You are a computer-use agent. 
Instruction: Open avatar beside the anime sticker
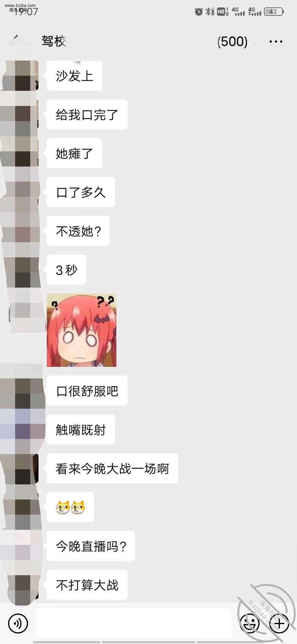27,308
